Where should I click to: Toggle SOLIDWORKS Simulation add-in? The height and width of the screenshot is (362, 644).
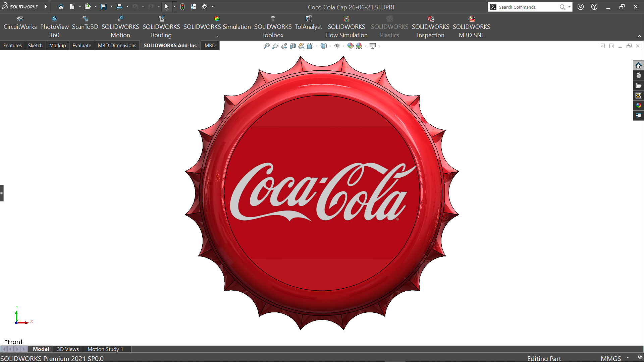click(217, 23)
